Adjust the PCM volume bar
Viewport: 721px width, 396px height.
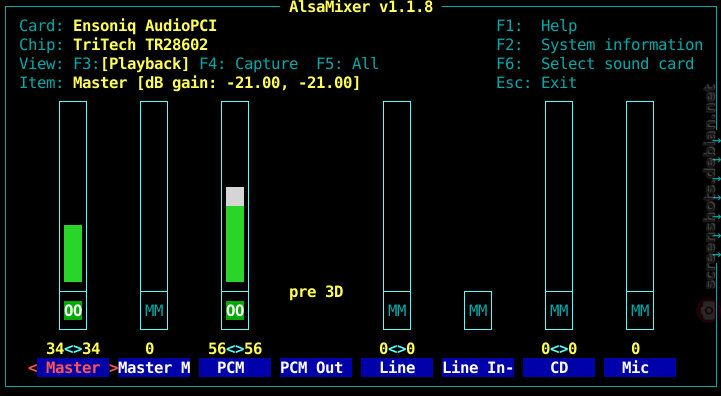(235, 196)
